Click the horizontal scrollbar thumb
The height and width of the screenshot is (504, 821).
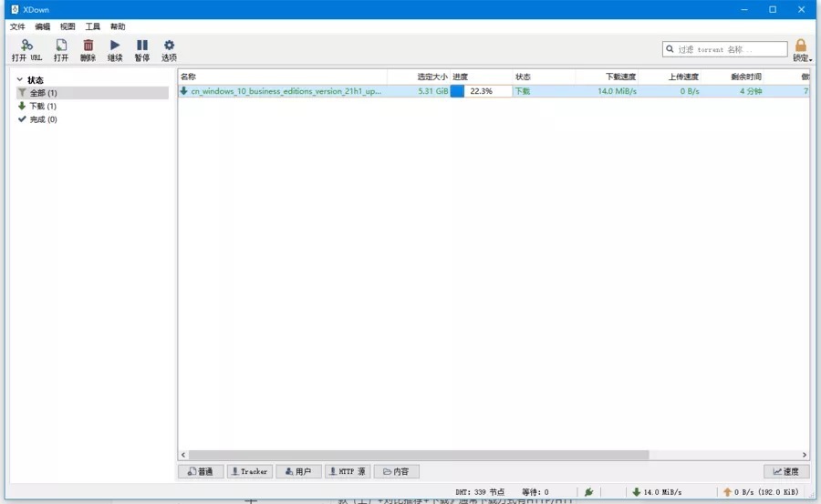[x=419, y=455]
